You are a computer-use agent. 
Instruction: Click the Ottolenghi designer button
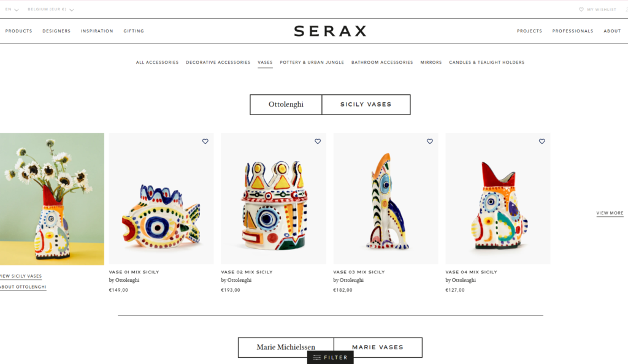(x=286, y=104)
